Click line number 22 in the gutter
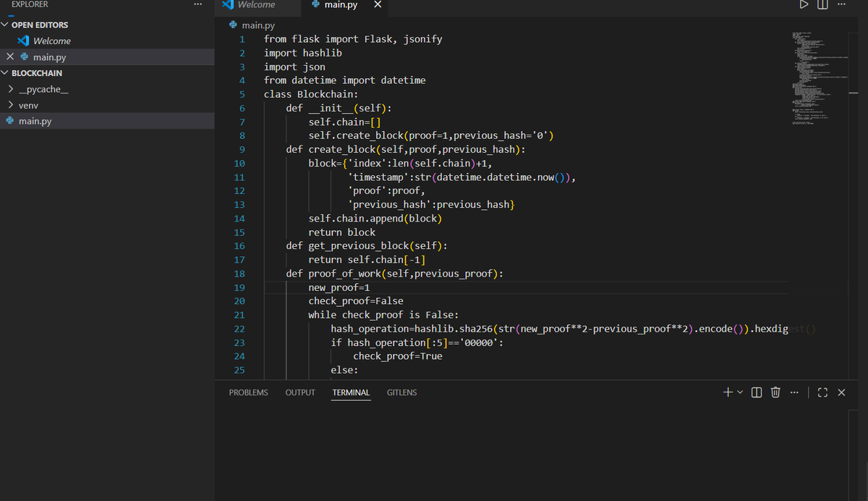The height and width of the screenshot is (501, 868). pos(239,329)
